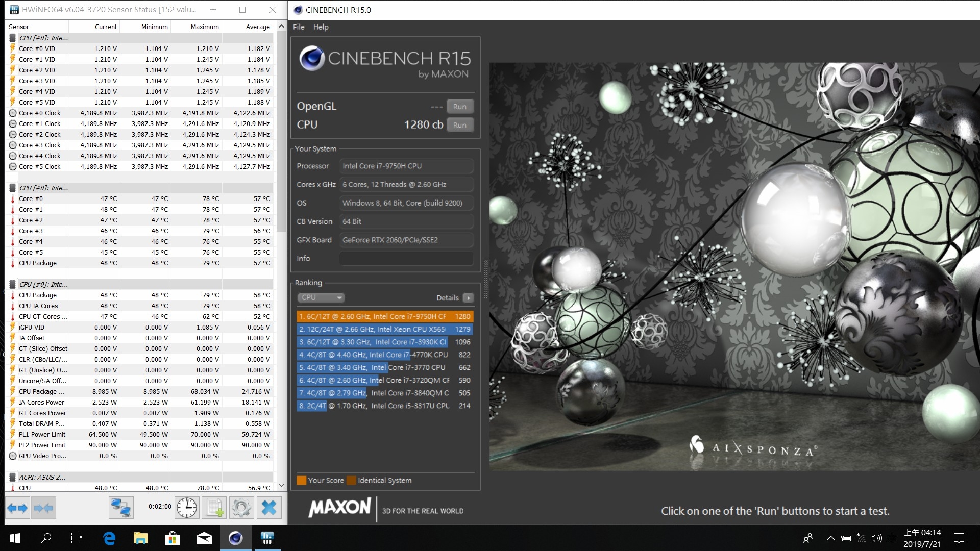Open HWiNFO sensor settings gear icon
The width and height of the screenshot is (980, 551).
click(x=241, y=508)
